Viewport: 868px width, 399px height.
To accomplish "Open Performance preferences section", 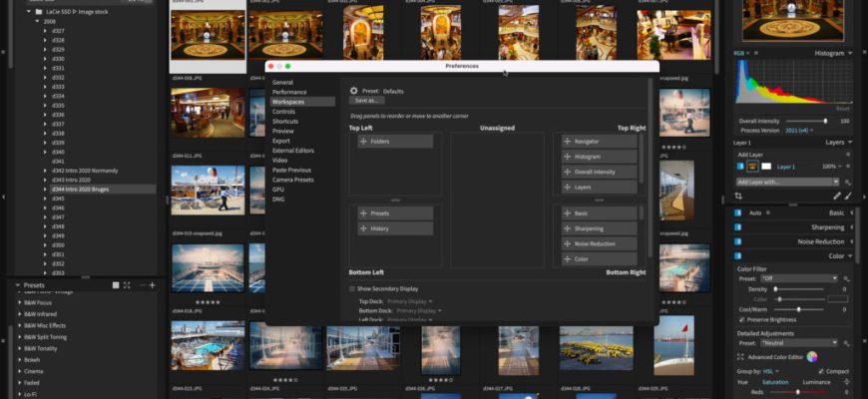I will pos(289,92).
